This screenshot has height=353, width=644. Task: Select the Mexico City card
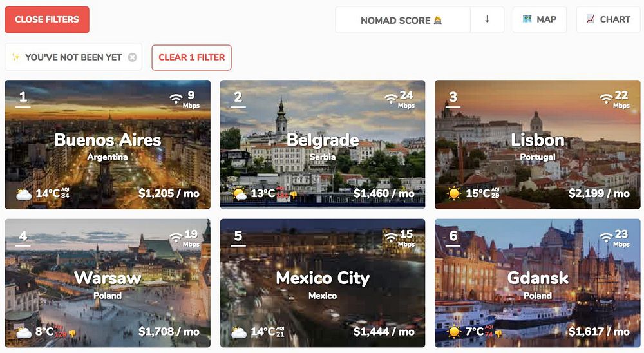(x=323, y=283)
